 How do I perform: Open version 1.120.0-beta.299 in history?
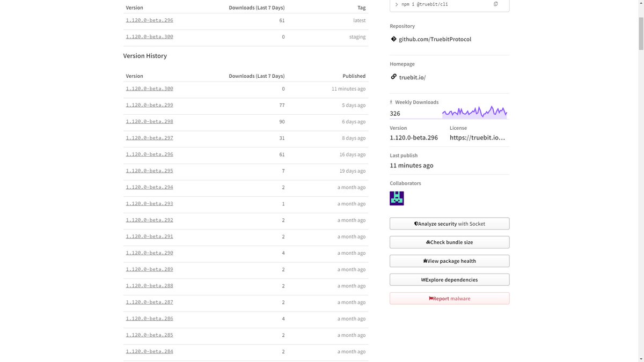tap(149, 105)
